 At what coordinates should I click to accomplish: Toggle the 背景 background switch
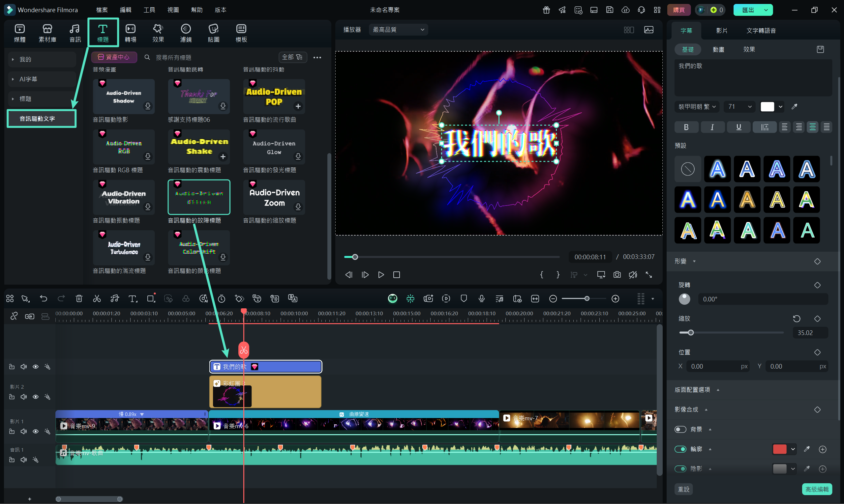point(680,429)
